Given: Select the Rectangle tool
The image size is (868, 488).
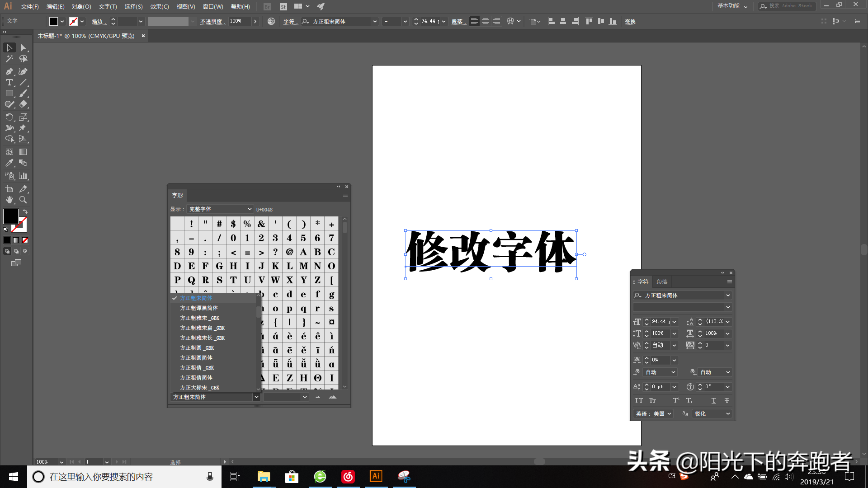Looking at the screenshot, I should (x=9, y=94).
